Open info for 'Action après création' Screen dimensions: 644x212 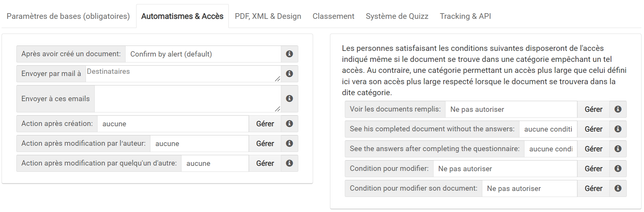(289, 124)
